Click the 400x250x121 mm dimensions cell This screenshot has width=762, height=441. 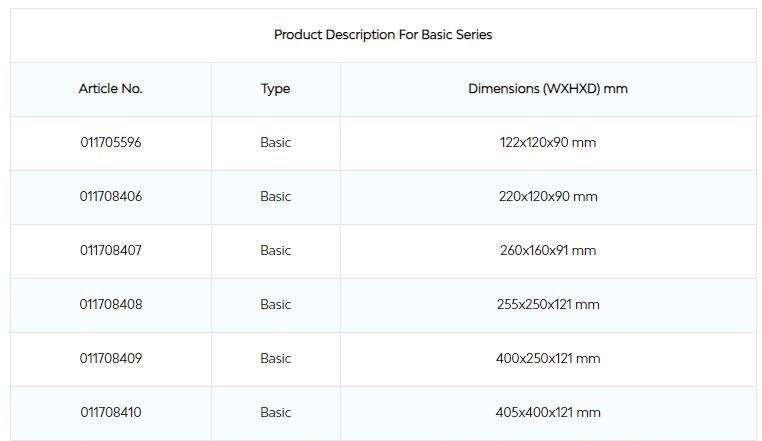point(548,359)
